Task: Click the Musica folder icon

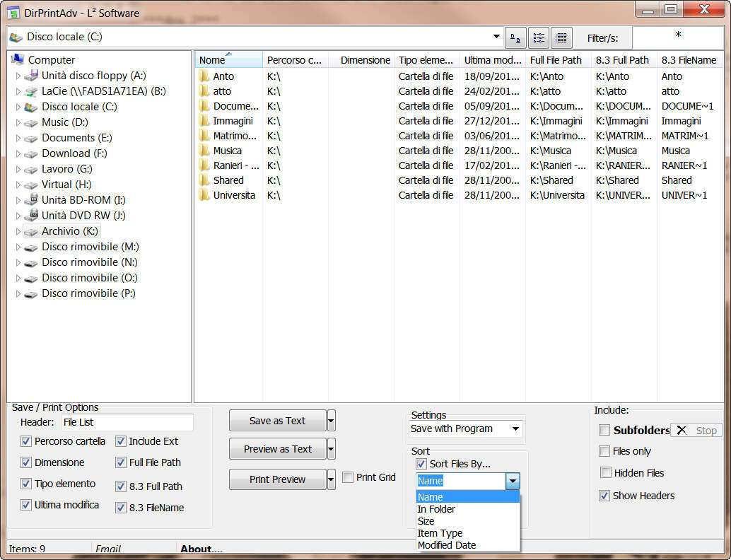Action: (x=204, y=151)
